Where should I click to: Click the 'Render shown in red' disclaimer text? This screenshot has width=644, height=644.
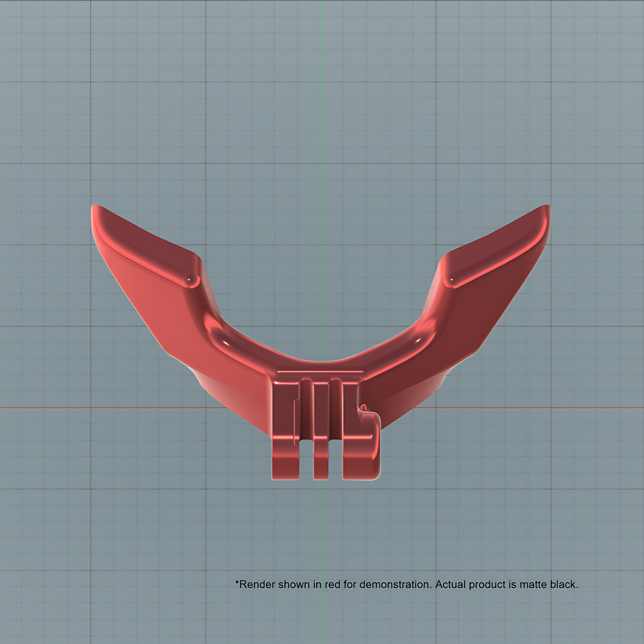[407, 584]
